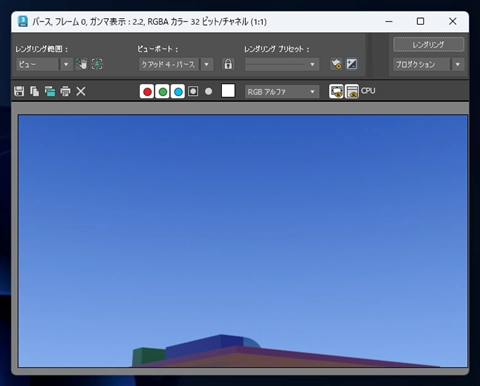Viewport: 480px width, 386px height.
Task: Toggle monochrome display mode
Action: (x=208, y=91)
